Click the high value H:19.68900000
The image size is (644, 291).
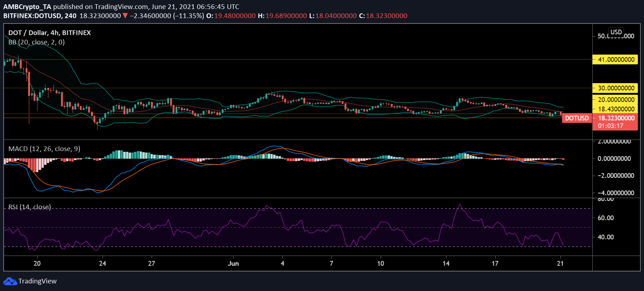[282, 16]
